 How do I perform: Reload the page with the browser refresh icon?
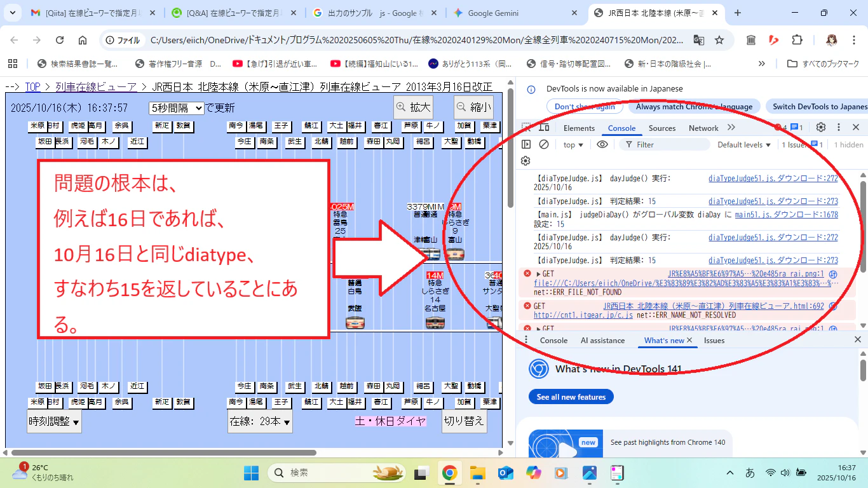tap(60, 40)
